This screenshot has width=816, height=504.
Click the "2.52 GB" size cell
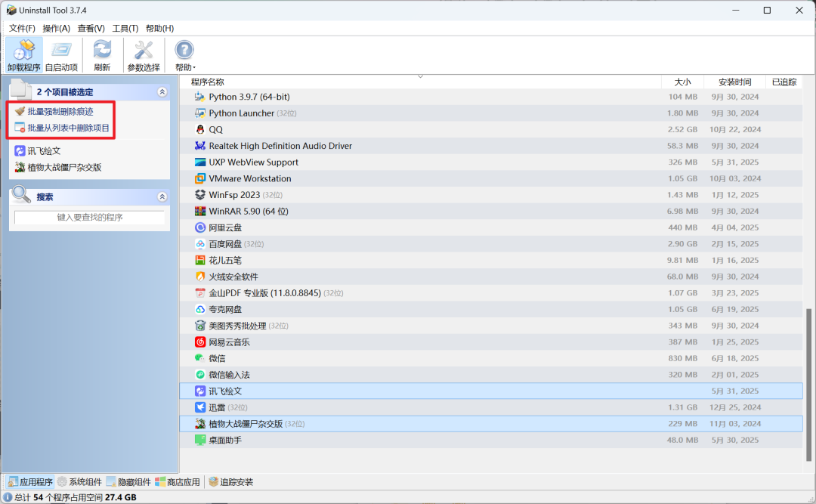point(682,130)
